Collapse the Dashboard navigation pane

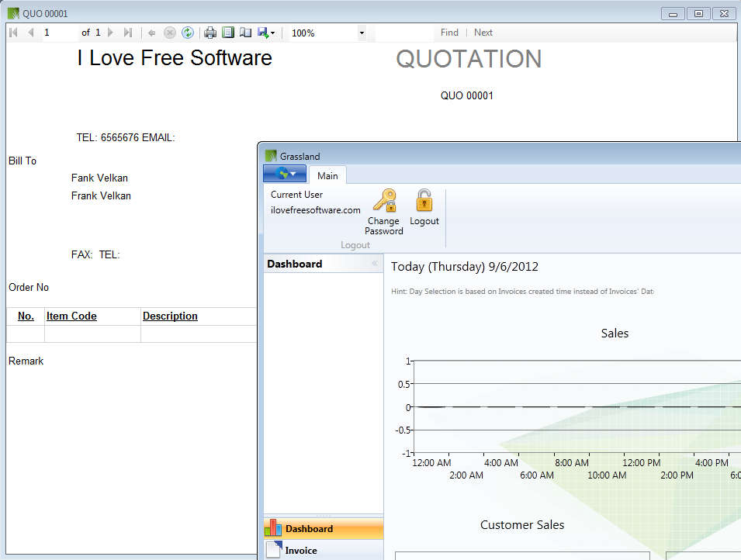374,263
